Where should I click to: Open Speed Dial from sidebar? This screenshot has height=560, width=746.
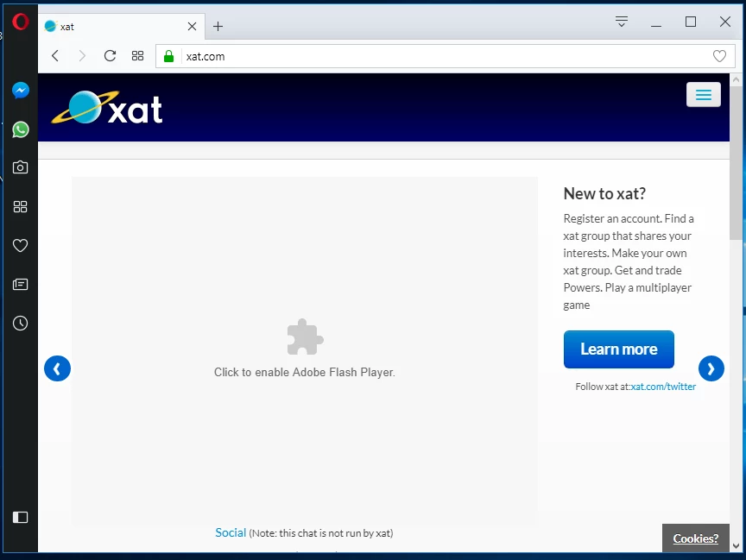tap(20, 206)
